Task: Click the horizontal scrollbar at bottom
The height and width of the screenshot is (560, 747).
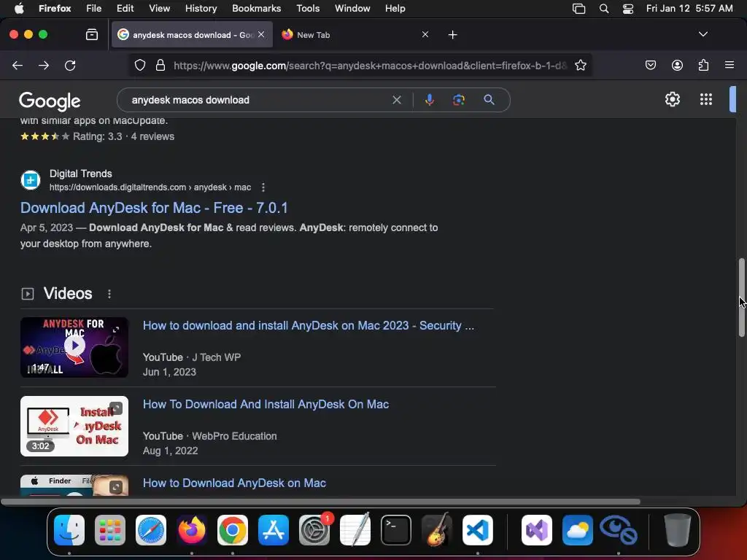Action: [321, 502]
